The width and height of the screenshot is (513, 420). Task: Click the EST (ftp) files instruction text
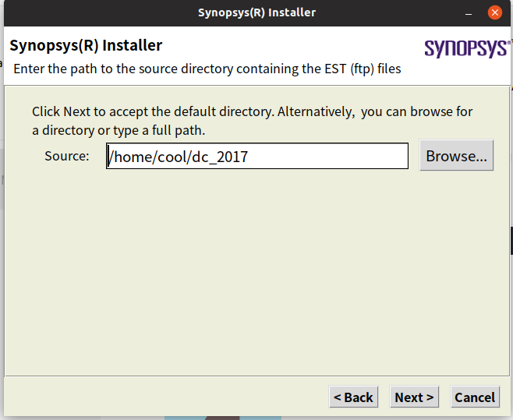[207, 69]
